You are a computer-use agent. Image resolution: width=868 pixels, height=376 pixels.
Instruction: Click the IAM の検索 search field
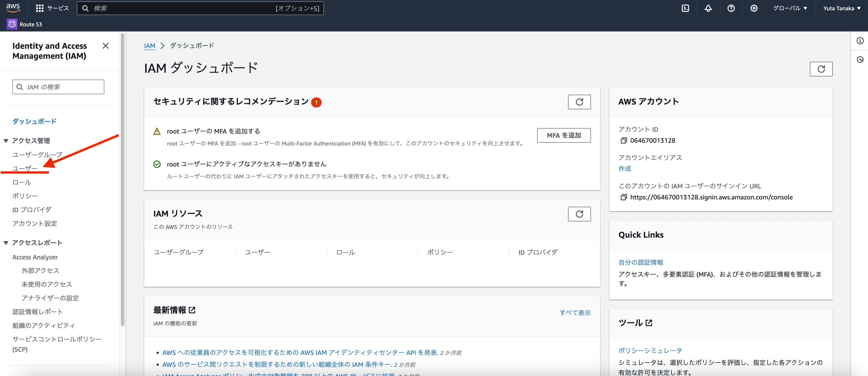pyautogui.click(x=58, y=87)
